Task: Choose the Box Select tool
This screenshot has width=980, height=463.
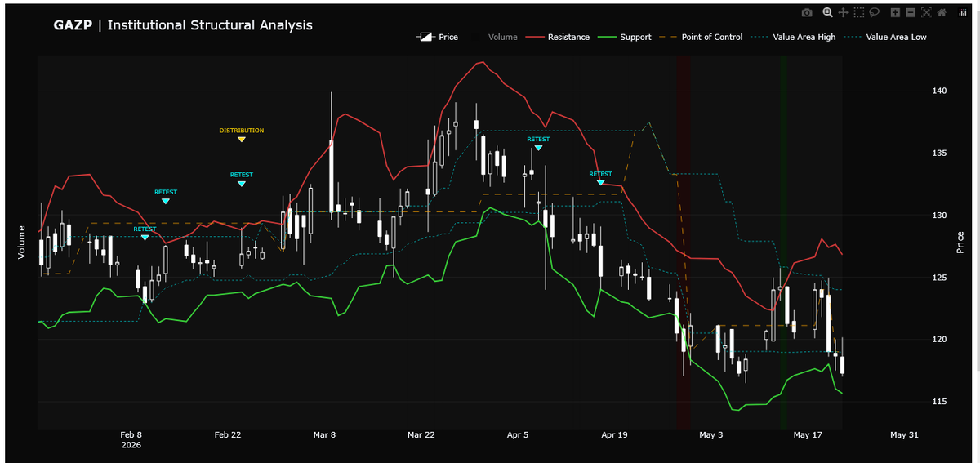Action: (858, 12)
